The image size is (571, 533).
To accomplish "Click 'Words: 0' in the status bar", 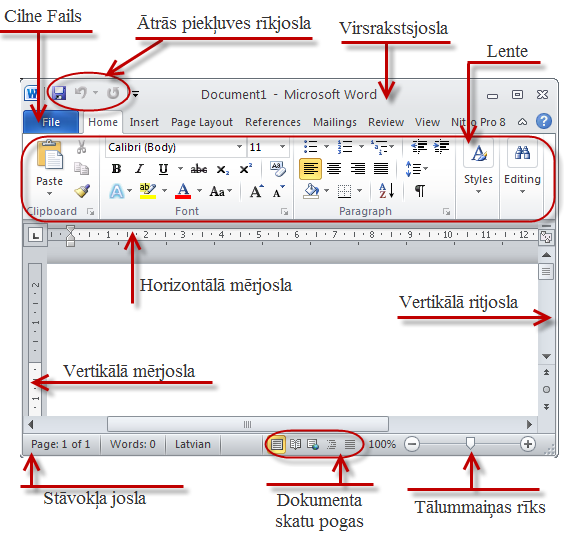I will tap(133, 444).
